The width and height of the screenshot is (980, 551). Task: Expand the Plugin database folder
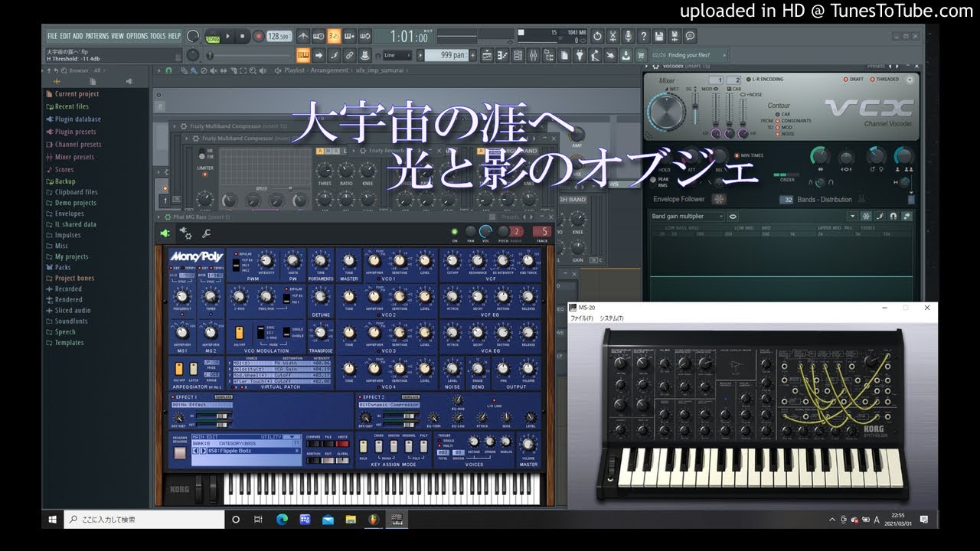click(x=77, y=119)
